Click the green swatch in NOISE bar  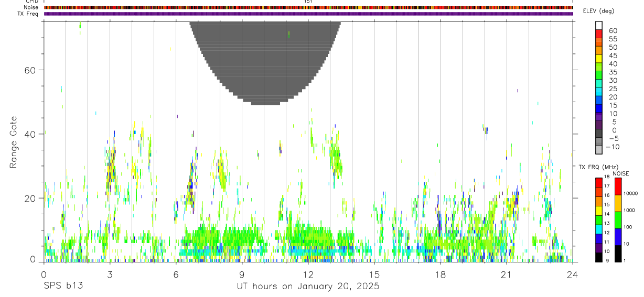click(618, 220)
